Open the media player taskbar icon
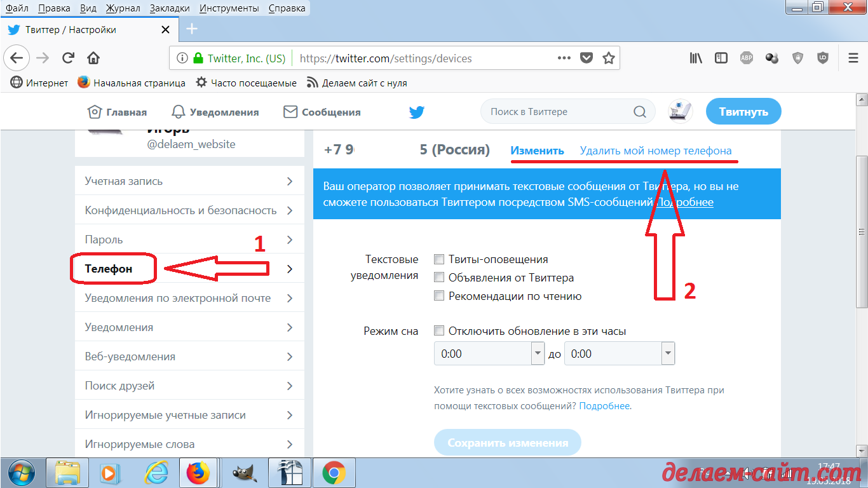Image resolution: width=868 pixels, height=488 pixels. point(111,473)
